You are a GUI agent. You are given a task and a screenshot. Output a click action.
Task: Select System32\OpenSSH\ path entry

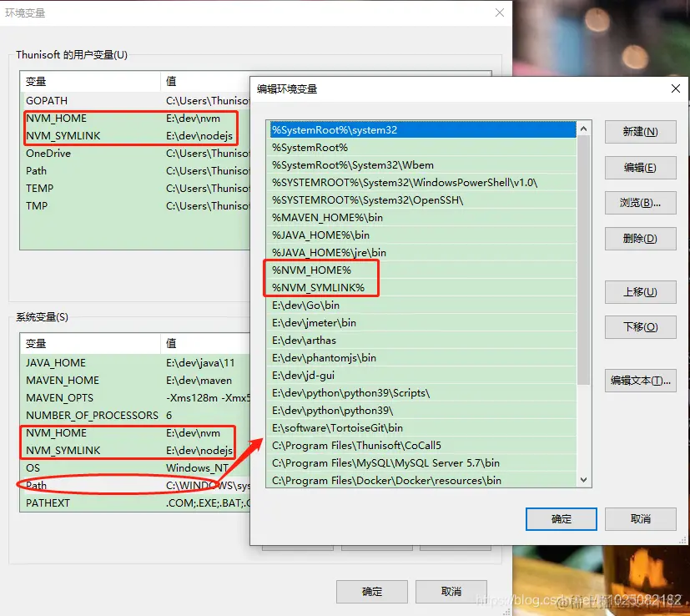coord(421,199)
